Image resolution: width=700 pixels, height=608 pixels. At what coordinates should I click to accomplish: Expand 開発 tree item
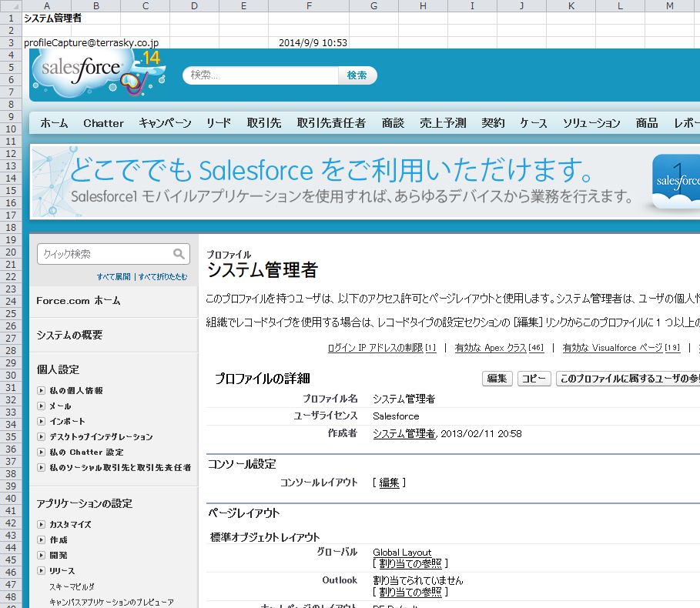[x=41, y=556]
